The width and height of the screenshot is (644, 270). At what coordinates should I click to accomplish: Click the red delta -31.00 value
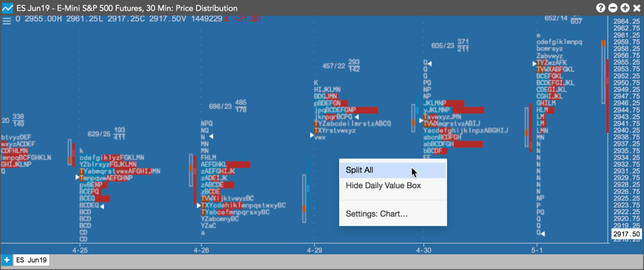point(242,19)
